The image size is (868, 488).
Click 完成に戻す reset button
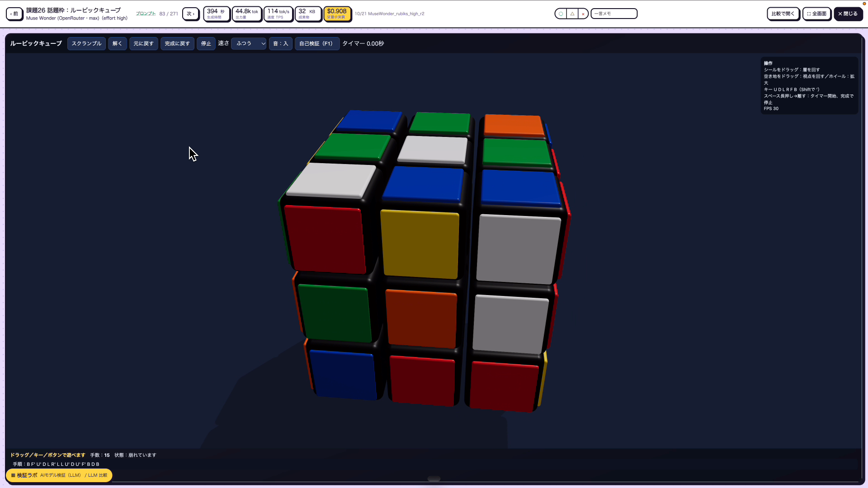click(x=177, y=43)
